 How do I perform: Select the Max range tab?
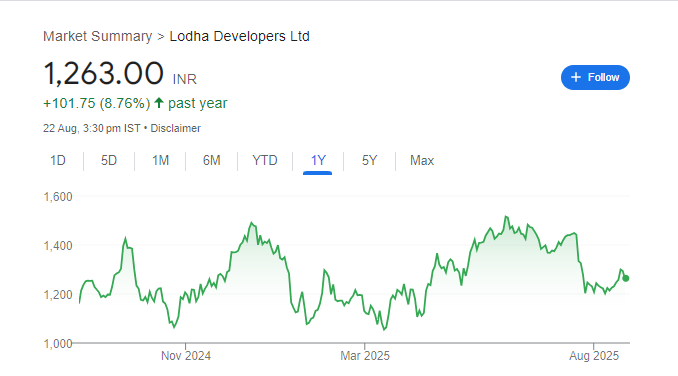point(422,161)
